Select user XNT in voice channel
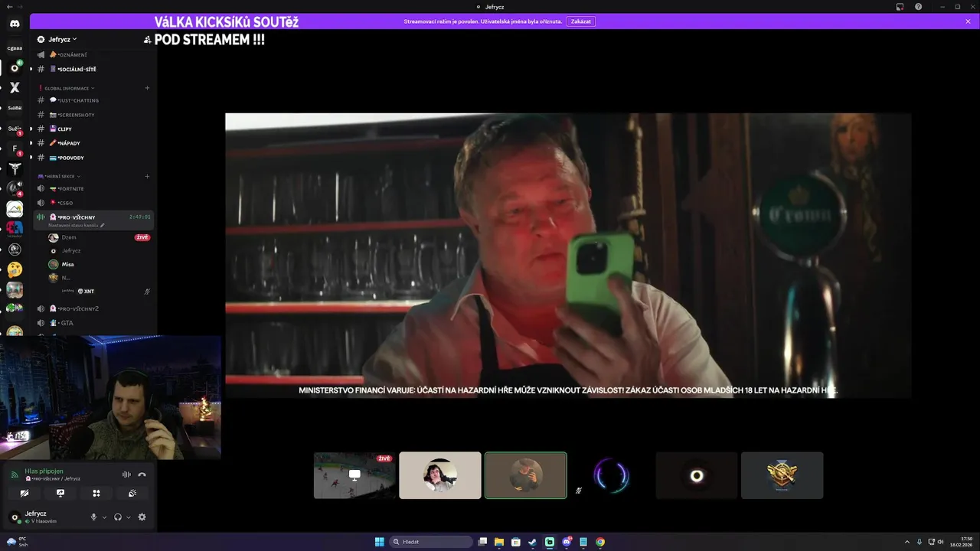Image resolution: width=980 pixels, height=551 pixels. (x=89, y=292)
